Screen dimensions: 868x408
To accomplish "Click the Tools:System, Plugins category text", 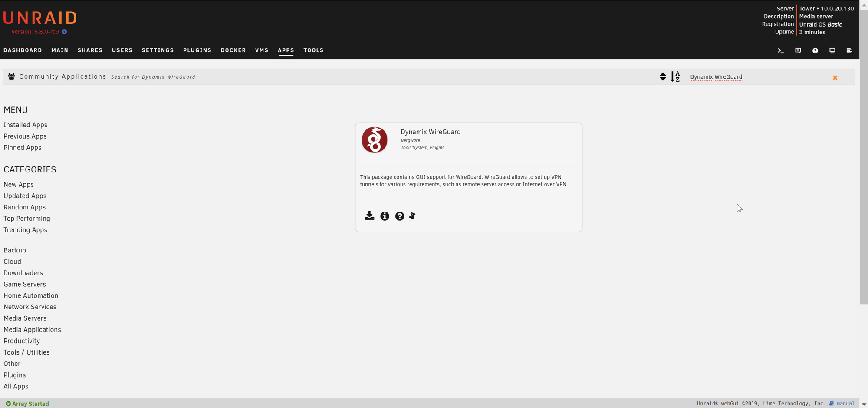I will tap(422, 148).
